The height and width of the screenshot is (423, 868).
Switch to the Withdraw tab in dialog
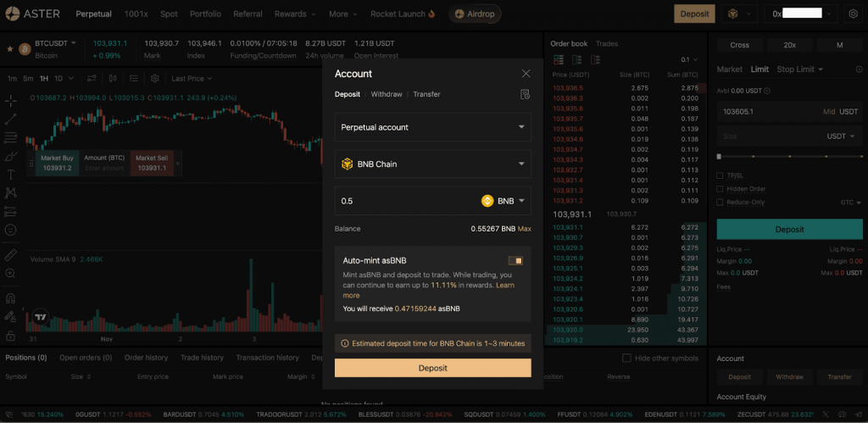(387, 94)
